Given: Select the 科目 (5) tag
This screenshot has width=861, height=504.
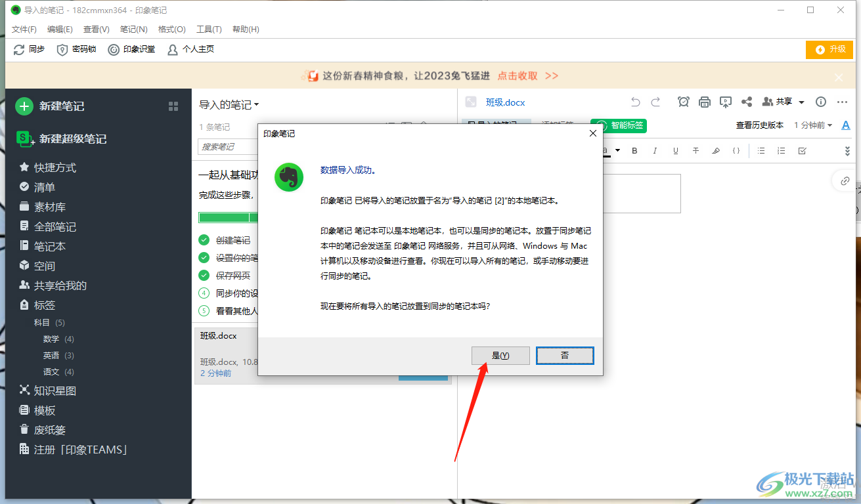Looking at the screenshot, I should click(x=49, y=323).
